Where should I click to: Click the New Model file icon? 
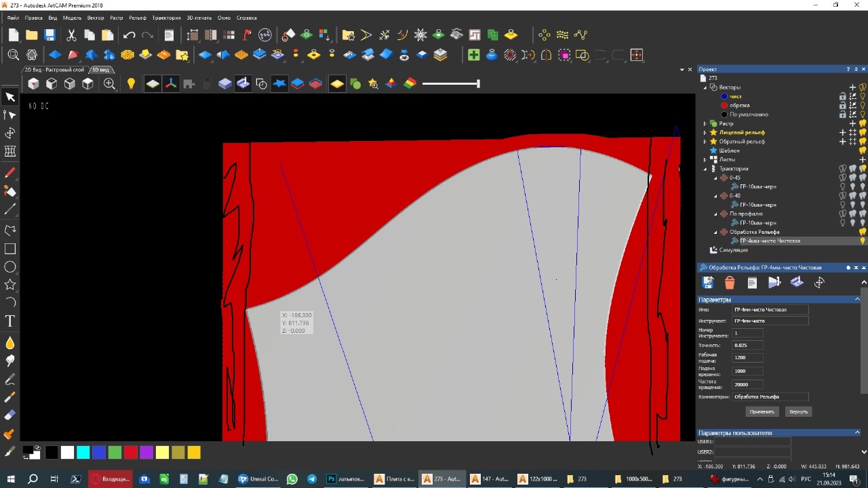tap(14, 35)
